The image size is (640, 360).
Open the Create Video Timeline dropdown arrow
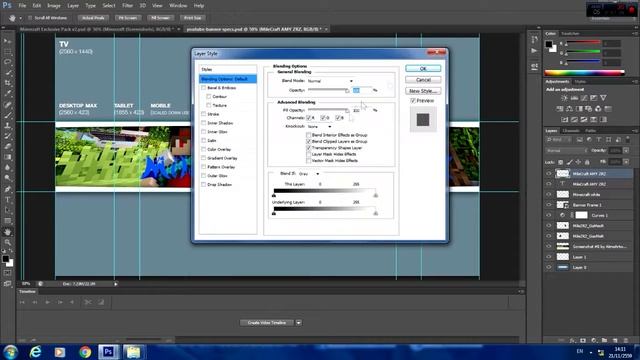(x=299, y=323)
